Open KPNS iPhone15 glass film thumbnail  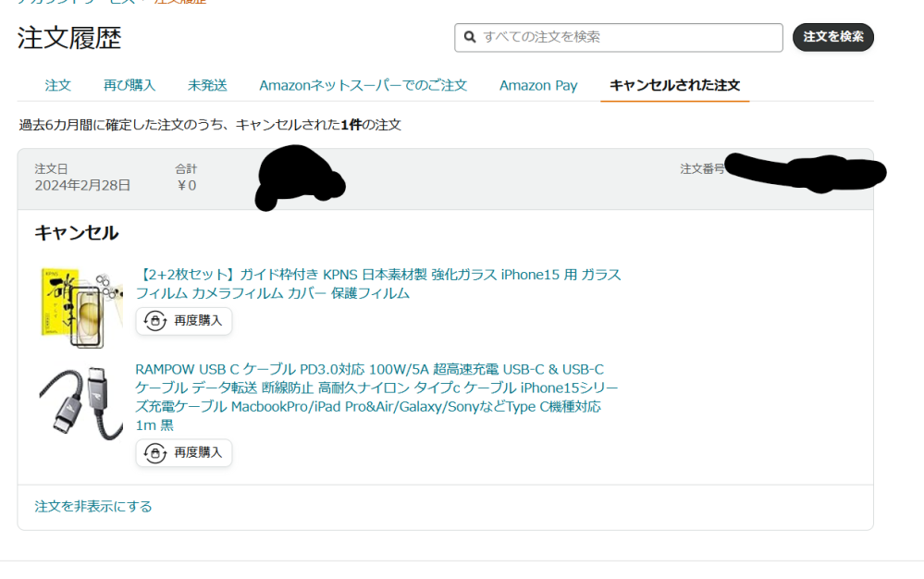[81, 307]
